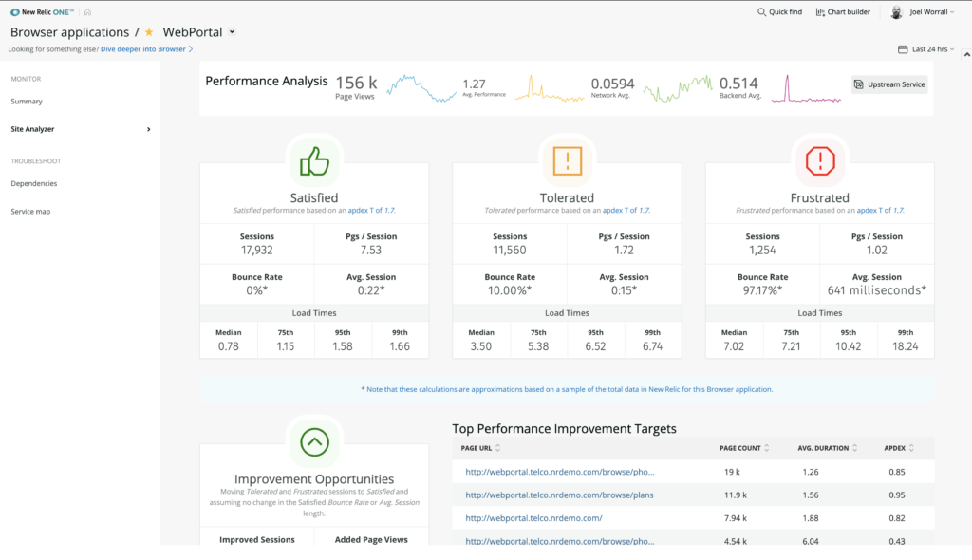Click Improved Sessions heading
Image resolution: width=972 pixels, height=560 pixels.
pyautogui.click(x=256, y=539)
